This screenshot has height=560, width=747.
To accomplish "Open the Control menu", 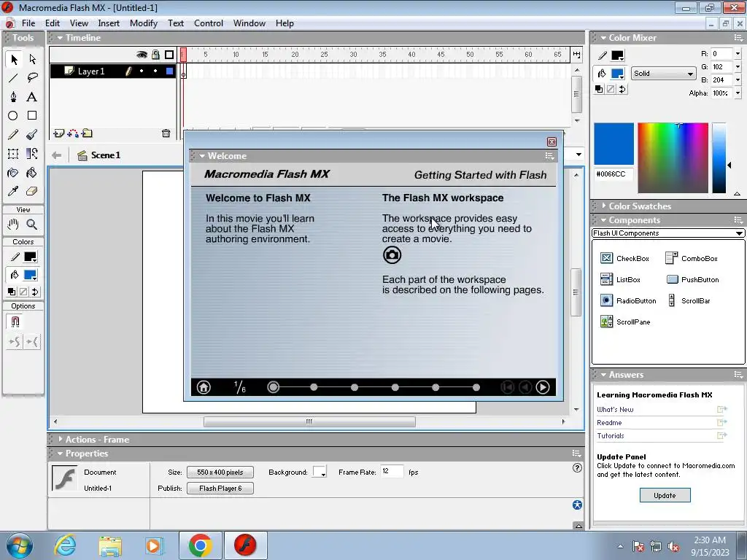I will pos(208,23).
